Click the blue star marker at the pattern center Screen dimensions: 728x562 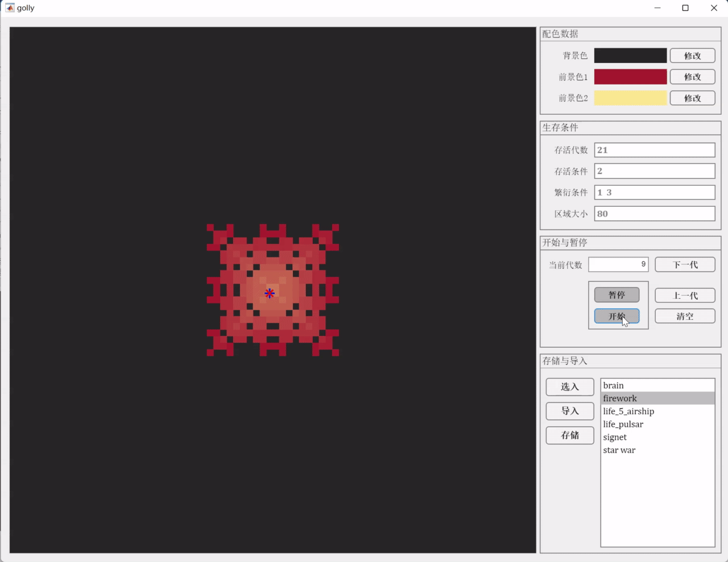270,293
